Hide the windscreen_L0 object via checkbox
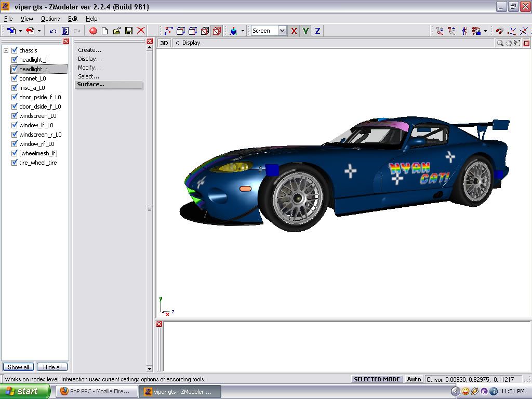The height and width of the screenshot is (399, 532). [15, 116]
